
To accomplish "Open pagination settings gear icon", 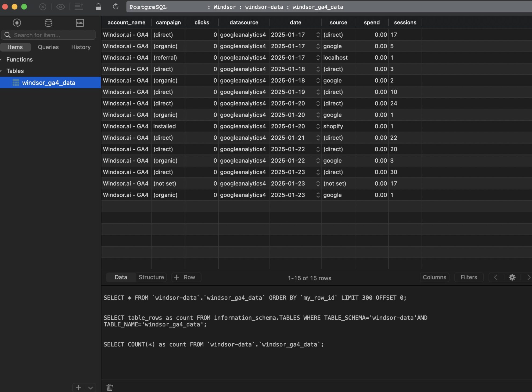I will click(x=512, y=277).
